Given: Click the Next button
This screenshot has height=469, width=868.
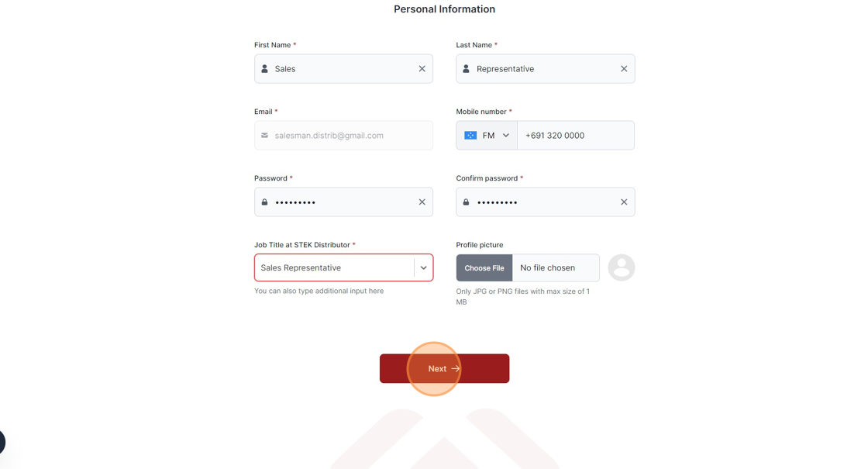Looking at the screenshot, I should tap(445, 368).
